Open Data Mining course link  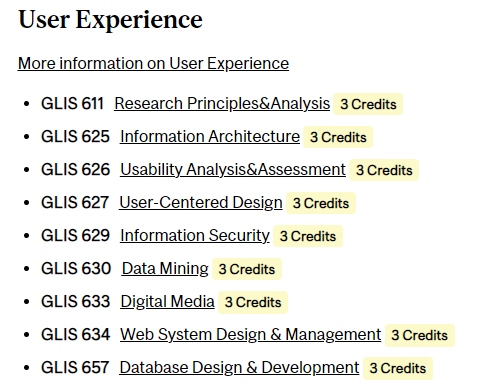[165, 269]
